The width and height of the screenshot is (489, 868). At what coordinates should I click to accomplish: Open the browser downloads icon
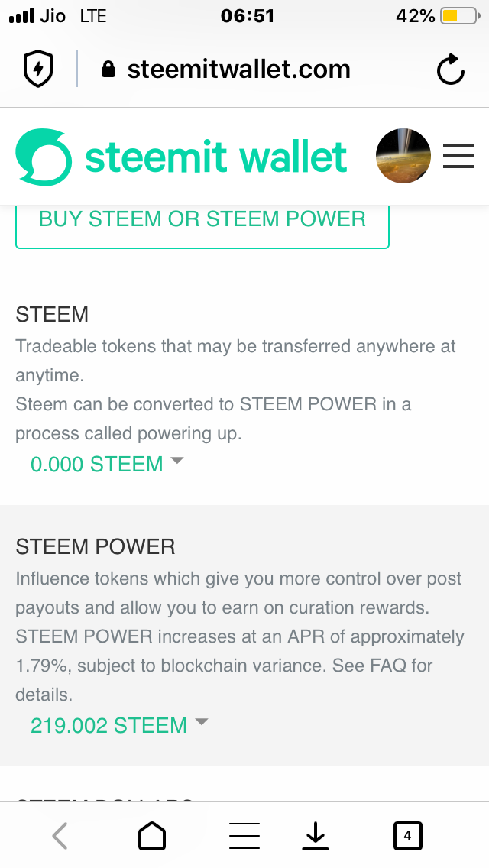[x=316, y=836]
